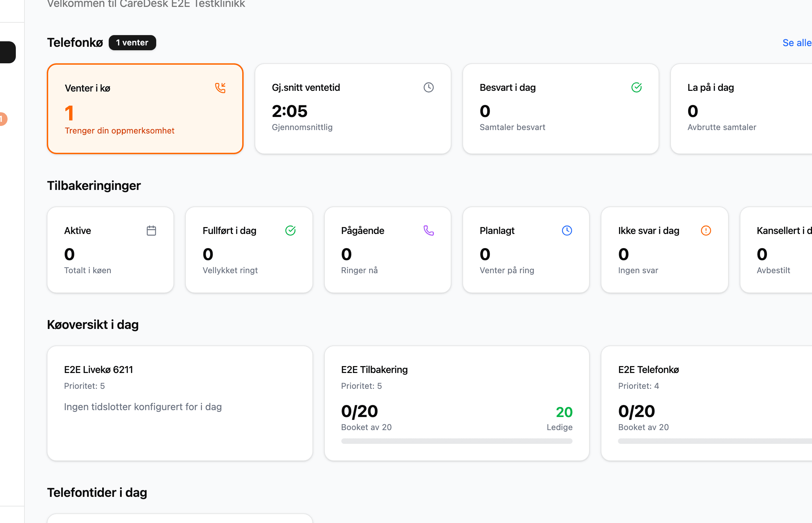Open the E2E Tilbakering queue card
This screenshot has width=812, height=523.
[457, 403]
